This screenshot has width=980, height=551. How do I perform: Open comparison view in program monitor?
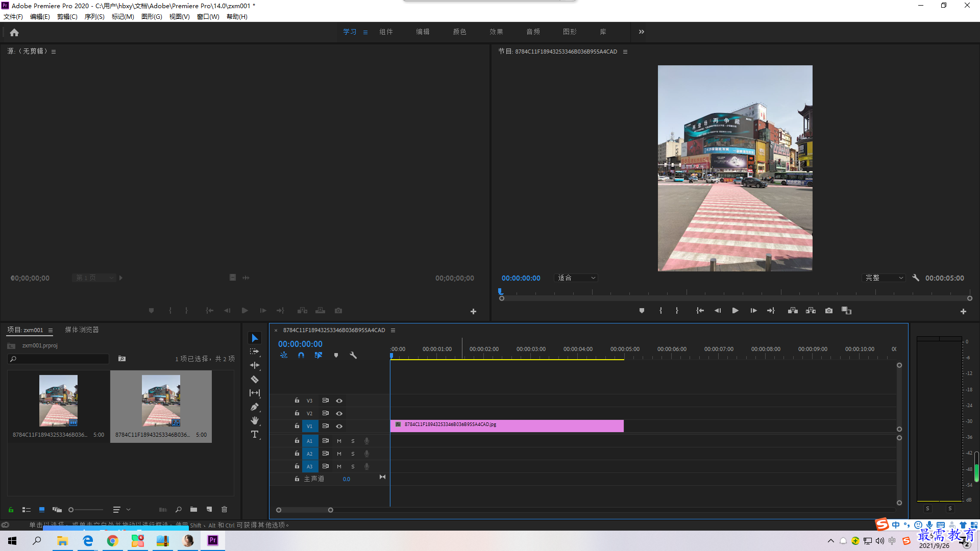pos(847,311)
